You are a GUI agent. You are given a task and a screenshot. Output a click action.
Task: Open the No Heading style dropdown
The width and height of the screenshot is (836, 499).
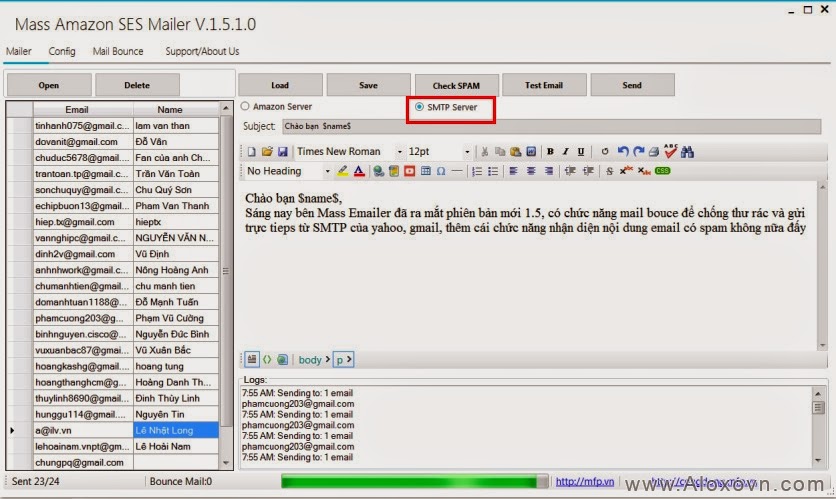pos(327,171)
